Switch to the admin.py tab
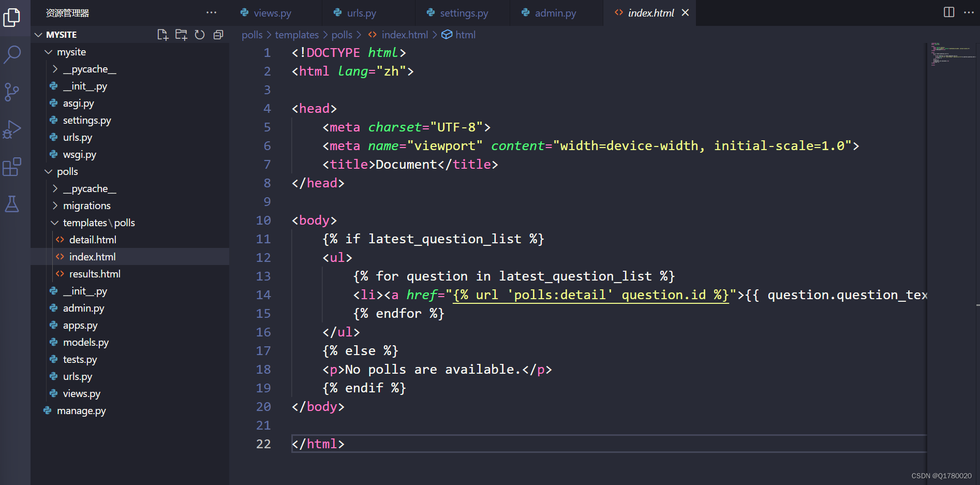 pyautogui.click(x=555, y=13)
